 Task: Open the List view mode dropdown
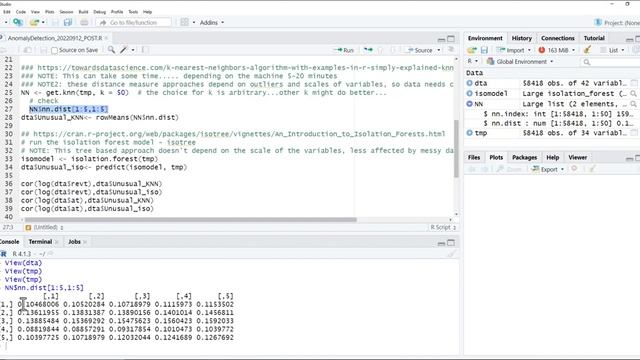[612, 50]
